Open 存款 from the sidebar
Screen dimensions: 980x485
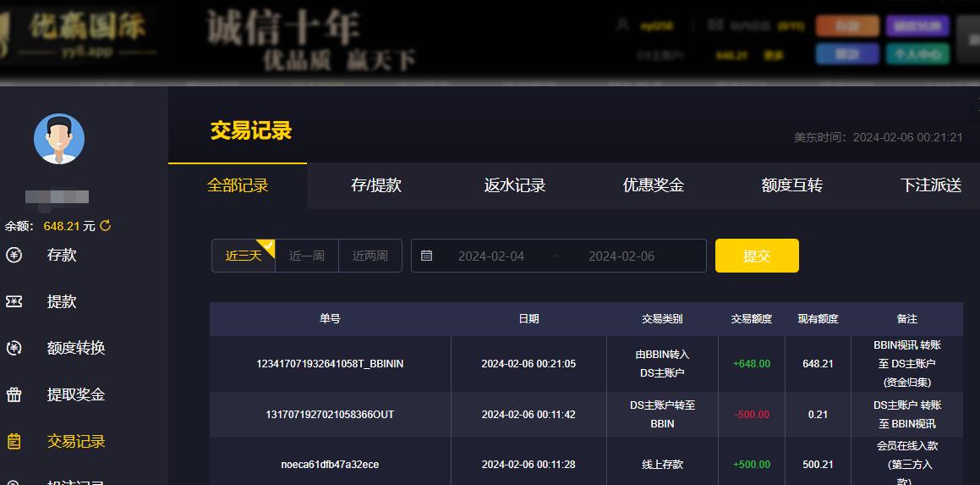pos(61,256)
